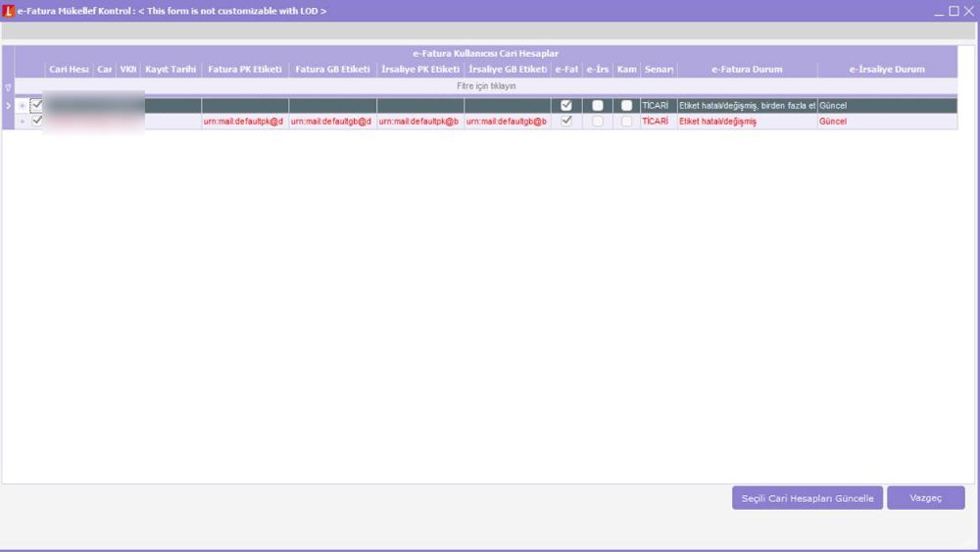Screen dimensions: 980x552
Task: Sort by e-İrsaliye Durum column header
Action: pyautogui.click(x=887, y=70)
